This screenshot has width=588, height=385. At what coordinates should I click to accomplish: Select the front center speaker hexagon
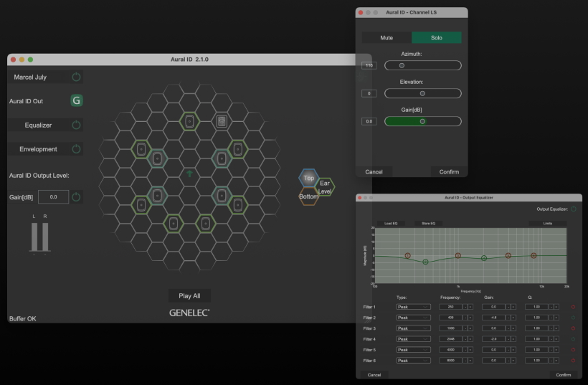pos(189,121)
